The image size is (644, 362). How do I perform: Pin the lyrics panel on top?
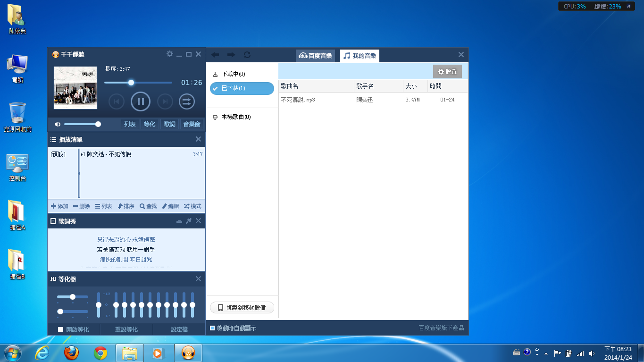pos(189,221)
